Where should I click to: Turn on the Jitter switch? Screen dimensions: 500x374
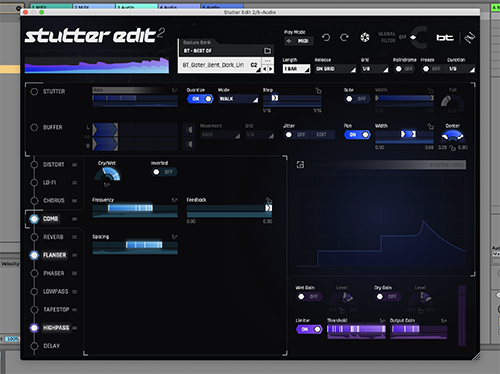point(296,135)
